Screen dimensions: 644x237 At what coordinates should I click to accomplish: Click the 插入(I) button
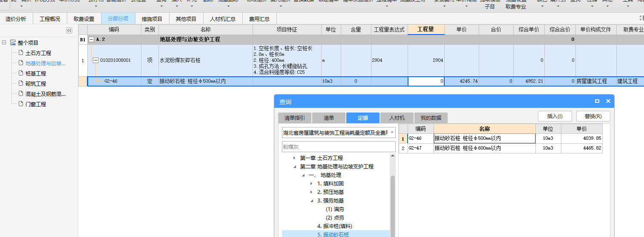[555, 116]
